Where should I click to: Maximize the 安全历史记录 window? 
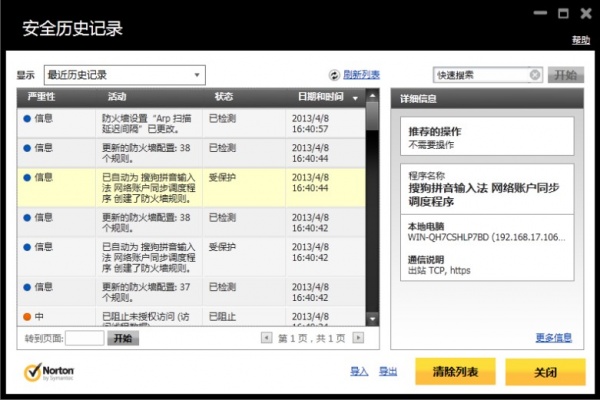[563, 14]
